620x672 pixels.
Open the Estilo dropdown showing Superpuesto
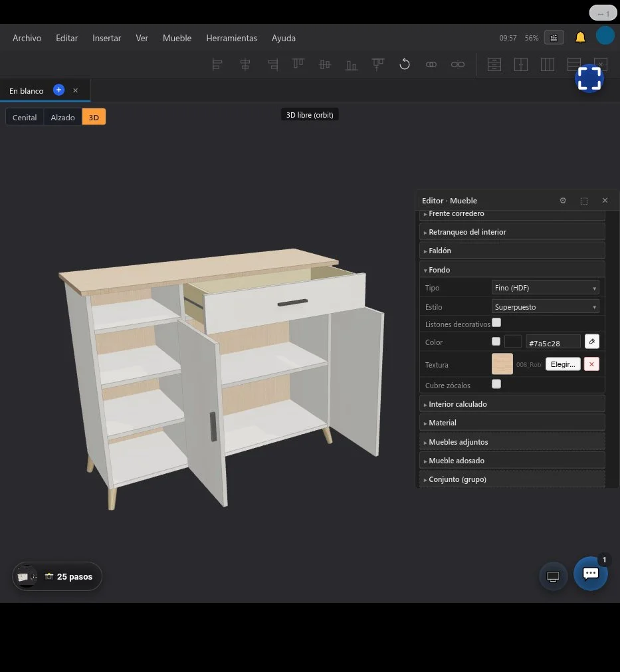(545, 306)
